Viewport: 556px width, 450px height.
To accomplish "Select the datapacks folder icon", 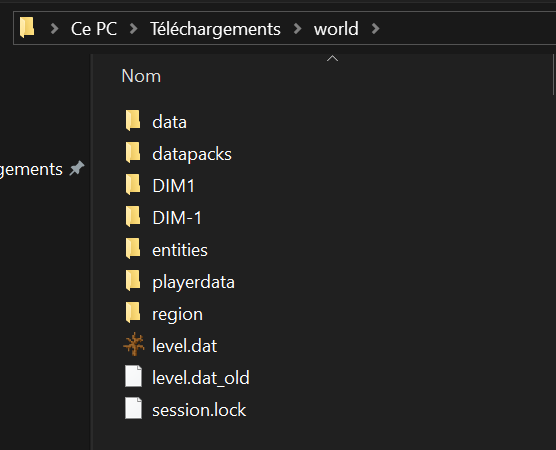I will (x=133, y=152).
